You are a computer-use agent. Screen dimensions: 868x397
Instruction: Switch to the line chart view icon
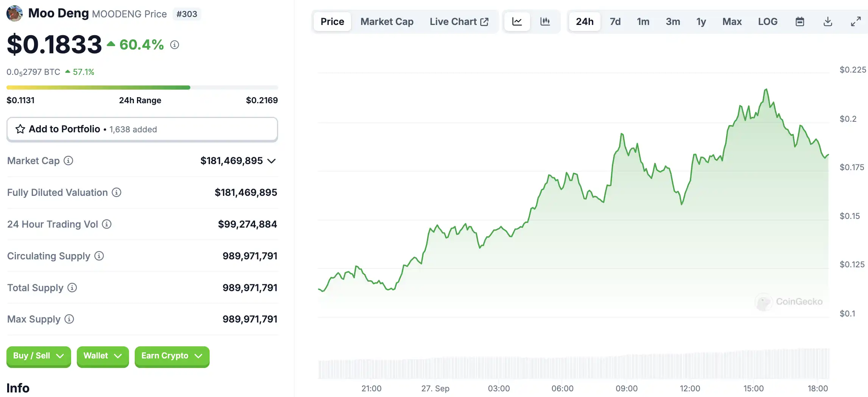(517, 22)
